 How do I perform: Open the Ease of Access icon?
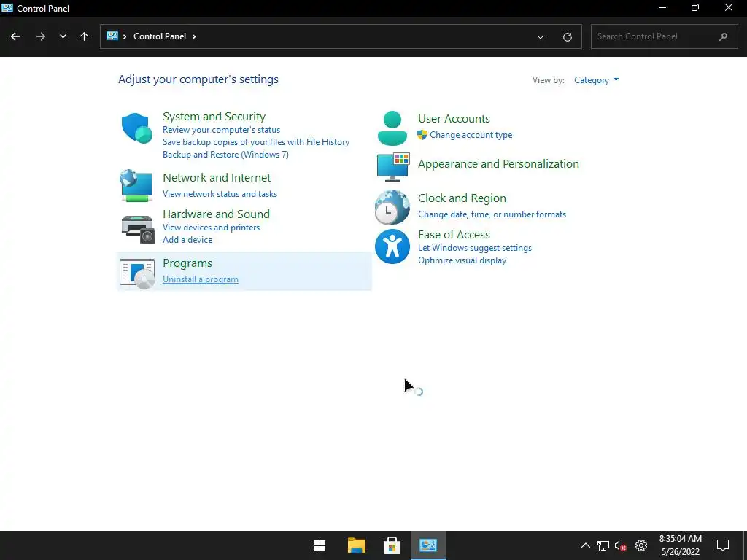392,246
